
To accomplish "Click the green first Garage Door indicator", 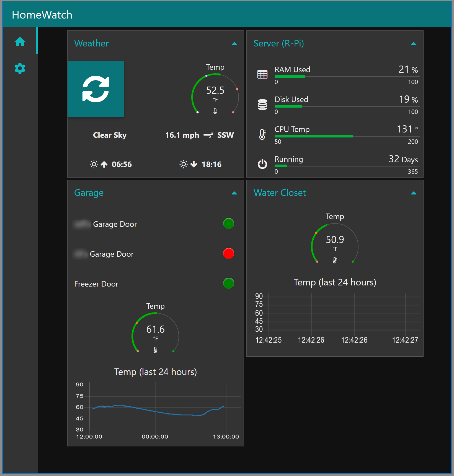I will [228, 223].
